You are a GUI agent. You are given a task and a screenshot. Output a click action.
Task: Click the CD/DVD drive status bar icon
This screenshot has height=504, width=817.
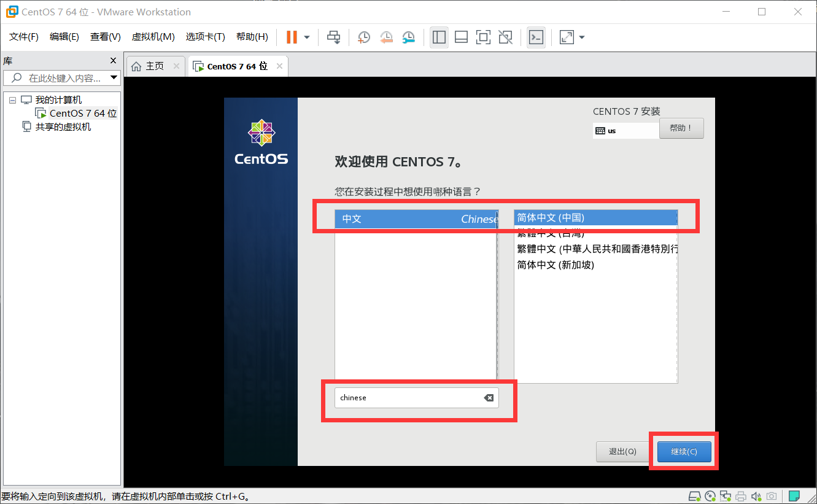pyautogui.click(x=710, y=496)
